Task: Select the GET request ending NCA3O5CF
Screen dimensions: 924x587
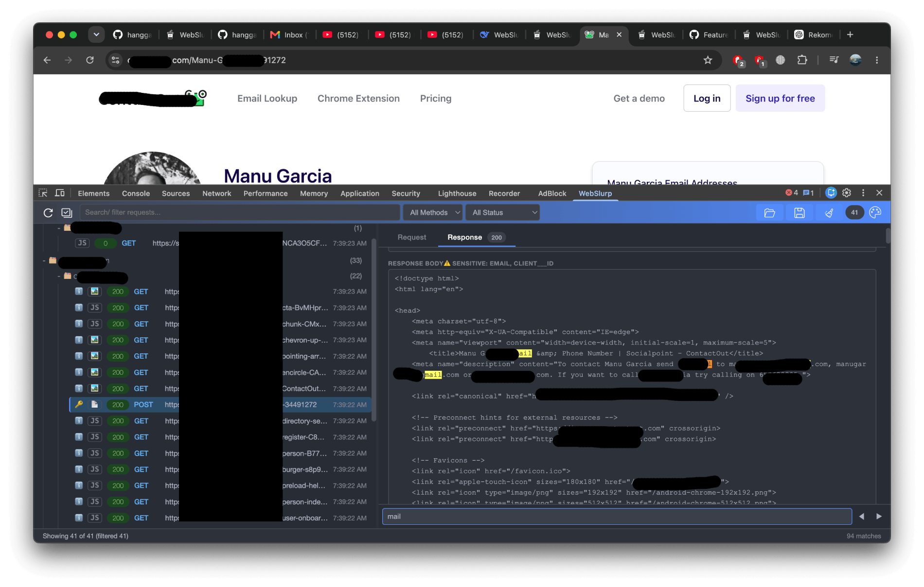Action: [220, 243]
